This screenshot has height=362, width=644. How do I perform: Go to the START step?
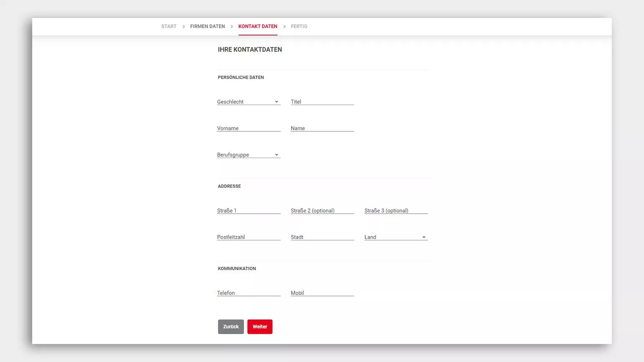point(169,26)
